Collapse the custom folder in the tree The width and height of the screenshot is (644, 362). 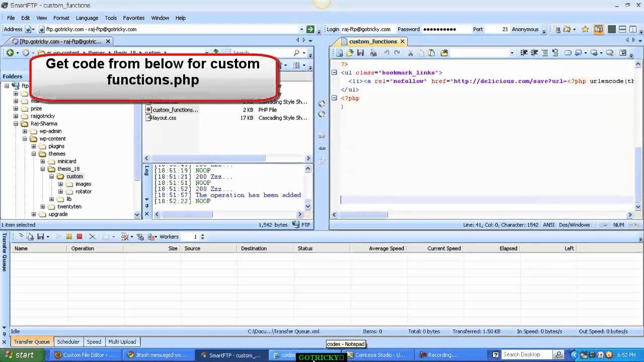[x=52, y=176]
